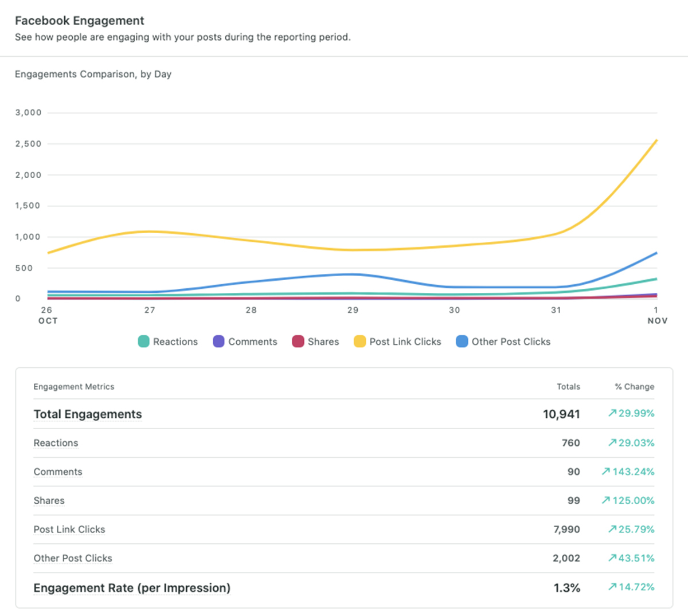Click the trend arrow next to 143.24%
The image size is (688, 616).
[x=605, y=472]
